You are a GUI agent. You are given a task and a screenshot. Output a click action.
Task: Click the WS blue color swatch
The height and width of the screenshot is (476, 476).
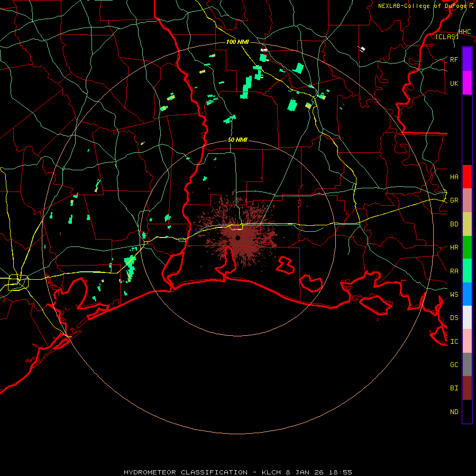pos(467,294)
